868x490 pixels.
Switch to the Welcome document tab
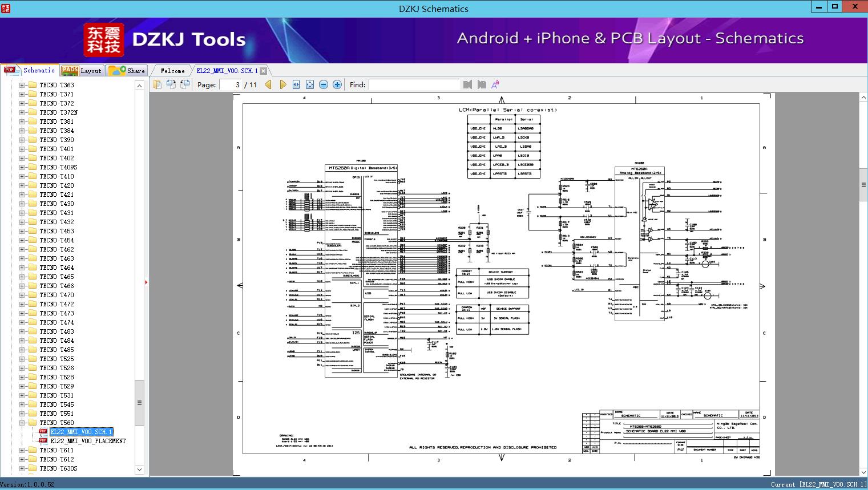(x=172, y=71)
